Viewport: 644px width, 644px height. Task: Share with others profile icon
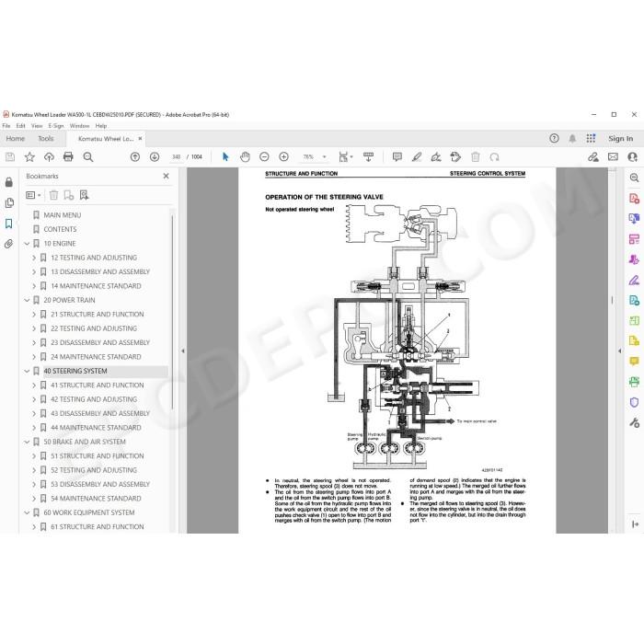coord(633,157)
